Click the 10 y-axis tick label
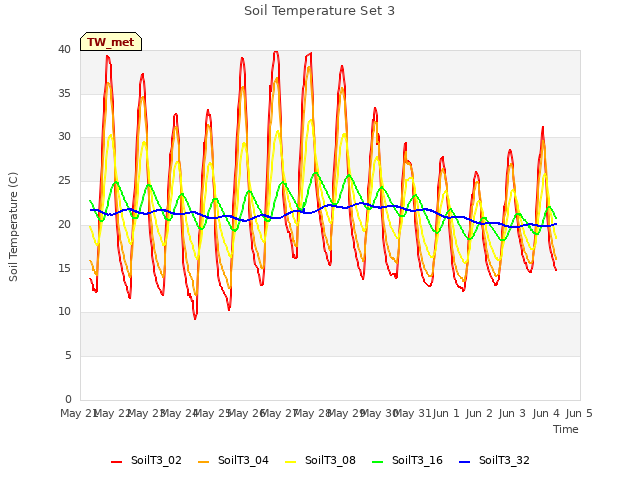This screenshot has width=640, height=480. coord(64,311)
